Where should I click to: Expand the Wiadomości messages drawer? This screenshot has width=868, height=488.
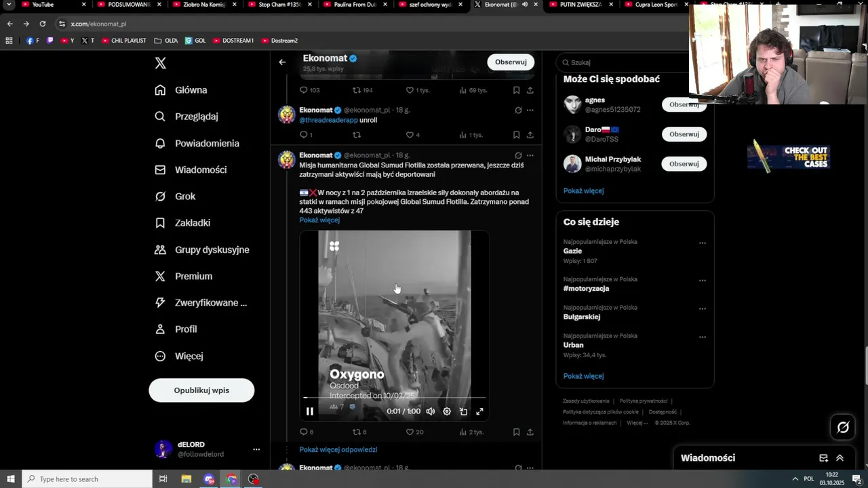[x=840, y=458]
